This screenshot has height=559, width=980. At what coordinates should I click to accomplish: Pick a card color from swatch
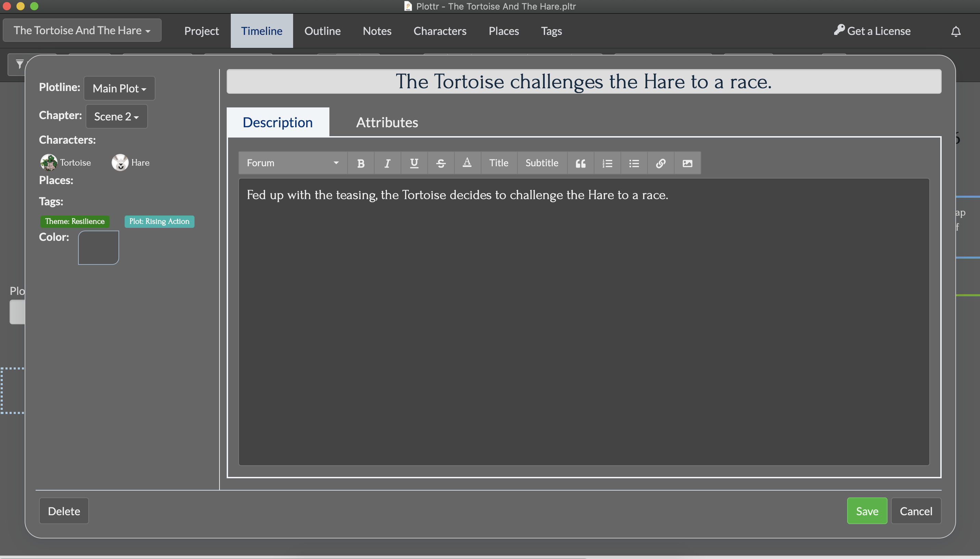click(x=98, y=248)
